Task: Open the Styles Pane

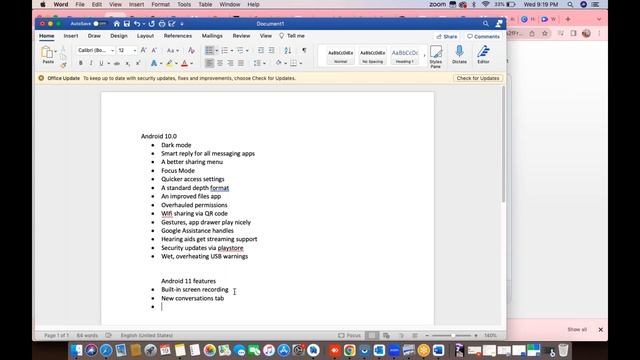Action: click(x=436, y=56)
